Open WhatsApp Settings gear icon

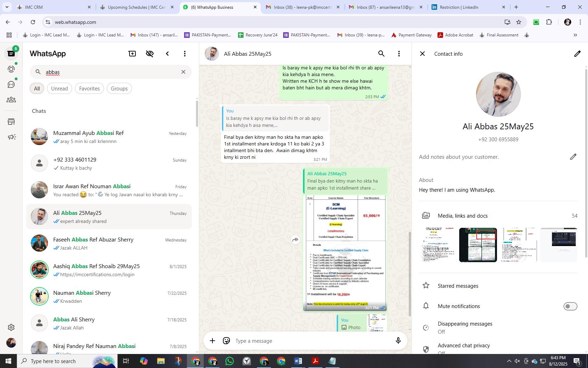(x=11, y=327)
